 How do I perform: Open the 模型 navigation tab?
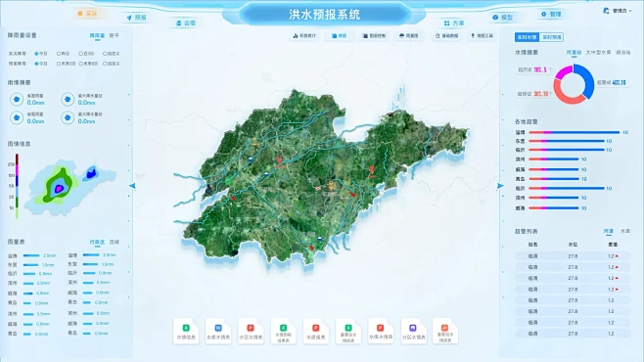(x=503, y=18)
